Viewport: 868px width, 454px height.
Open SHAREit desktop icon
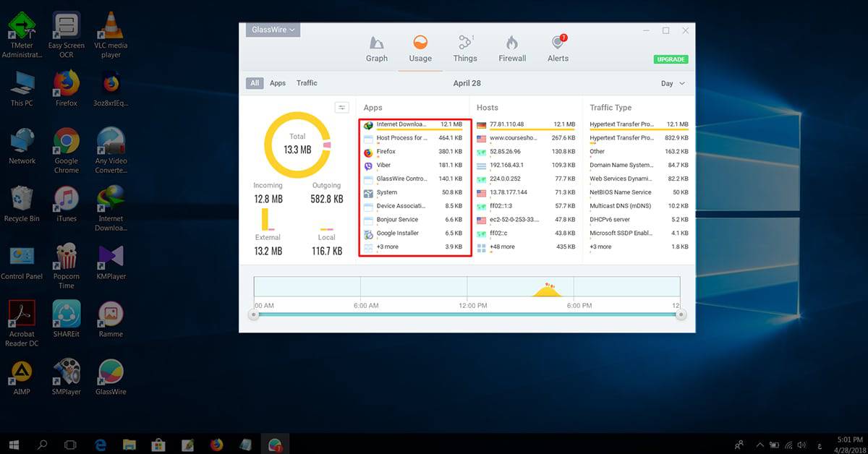point(66,319)
